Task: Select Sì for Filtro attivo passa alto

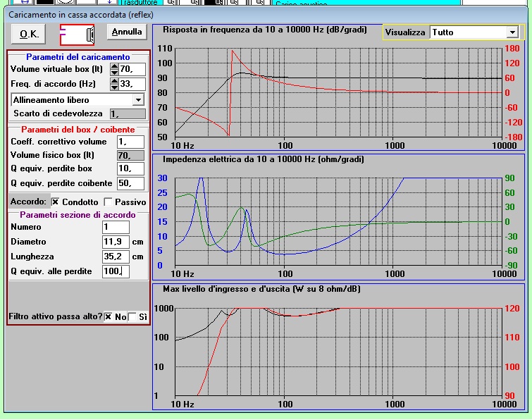Action: [132, 317]
